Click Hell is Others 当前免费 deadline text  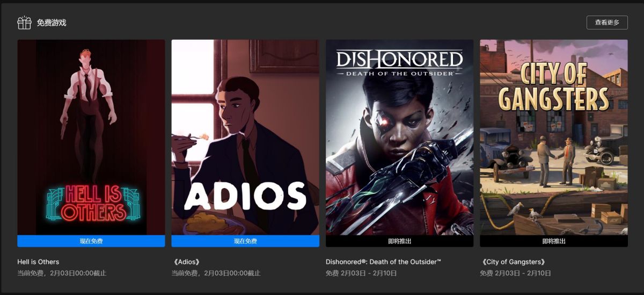click(62, 274)
